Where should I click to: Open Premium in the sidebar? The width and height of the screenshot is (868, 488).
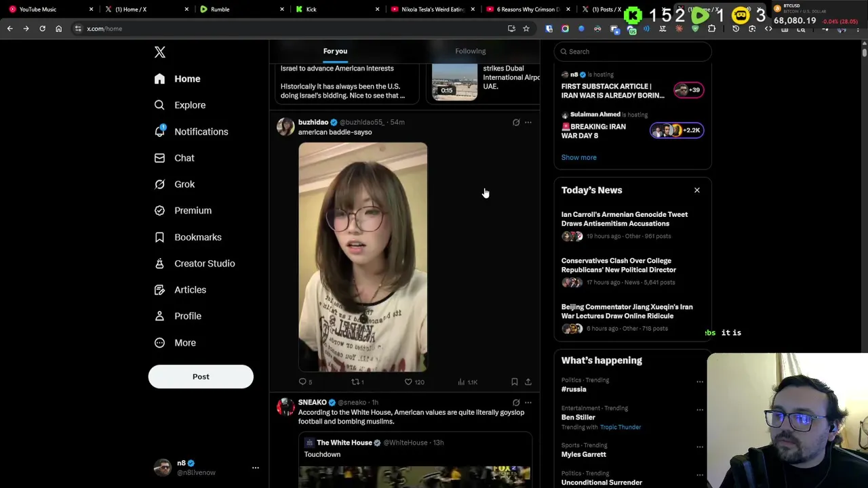(x=183, y=211)
